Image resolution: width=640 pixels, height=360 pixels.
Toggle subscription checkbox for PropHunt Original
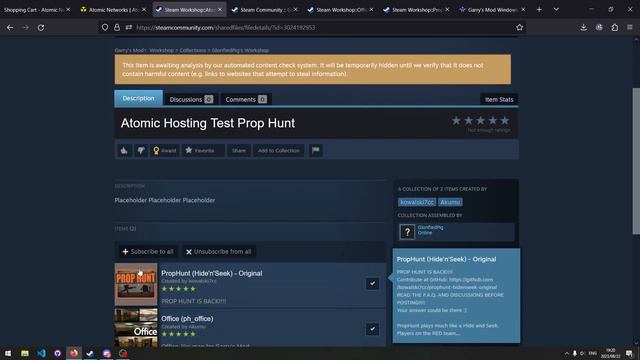click(x=372, y=283)
